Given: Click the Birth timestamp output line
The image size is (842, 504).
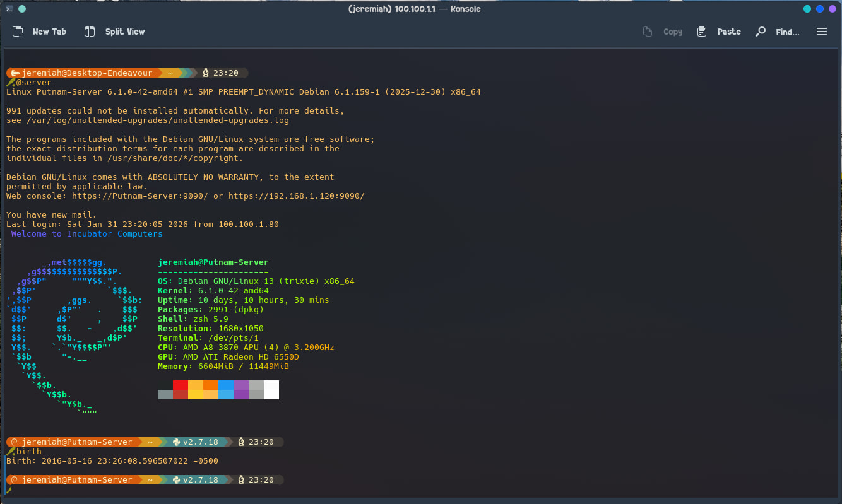Looking at the screenshot, I should [112, 461].
